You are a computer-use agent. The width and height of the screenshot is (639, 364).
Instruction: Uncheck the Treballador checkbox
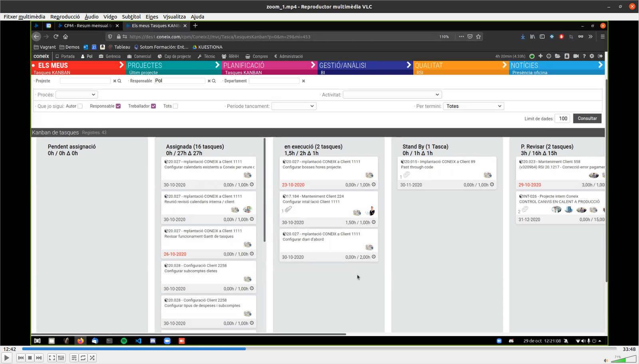[153, 106]
